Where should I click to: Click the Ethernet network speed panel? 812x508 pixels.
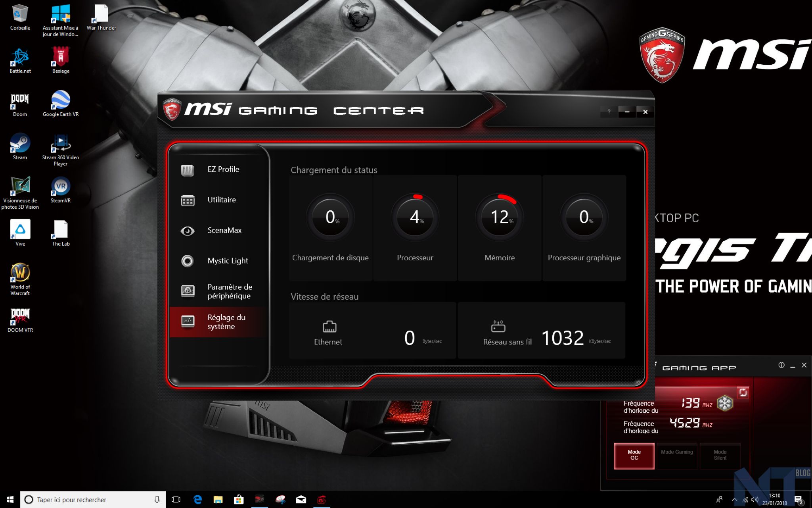point(372,331)
